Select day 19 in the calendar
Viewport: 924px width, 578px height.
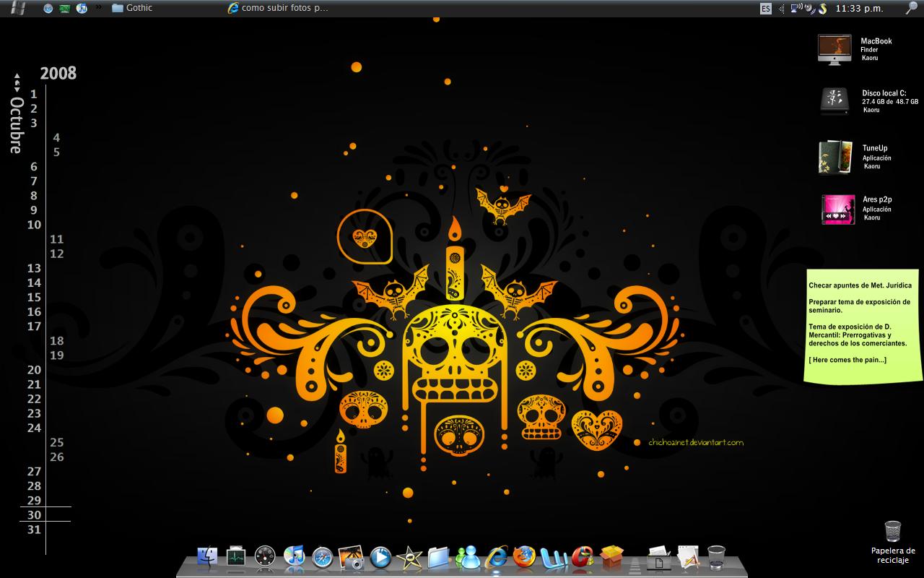coord(57,355)
